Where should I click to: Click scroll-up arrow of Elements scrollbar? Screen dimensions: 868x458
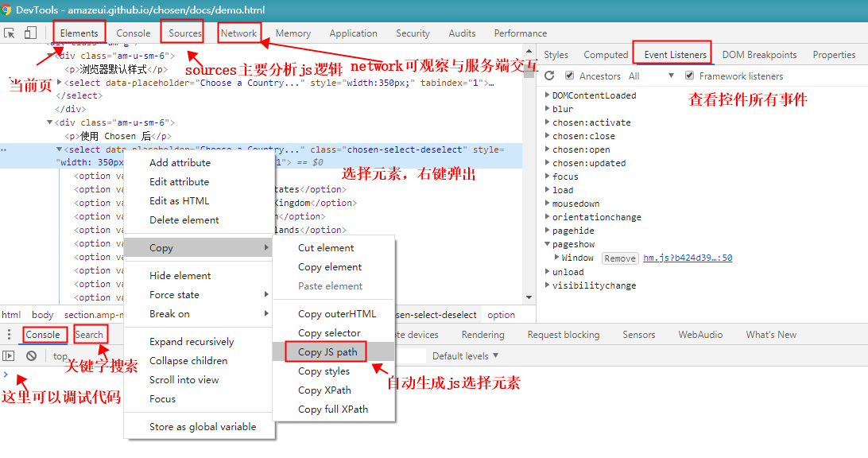(529, 50)
